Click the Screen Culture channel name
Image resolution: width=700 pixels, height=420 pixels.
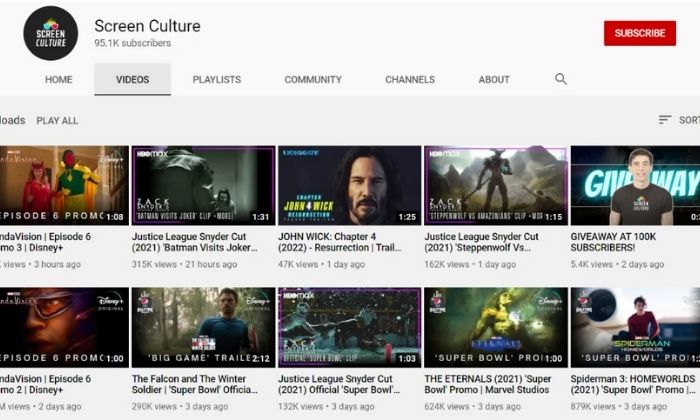[147, 25]
